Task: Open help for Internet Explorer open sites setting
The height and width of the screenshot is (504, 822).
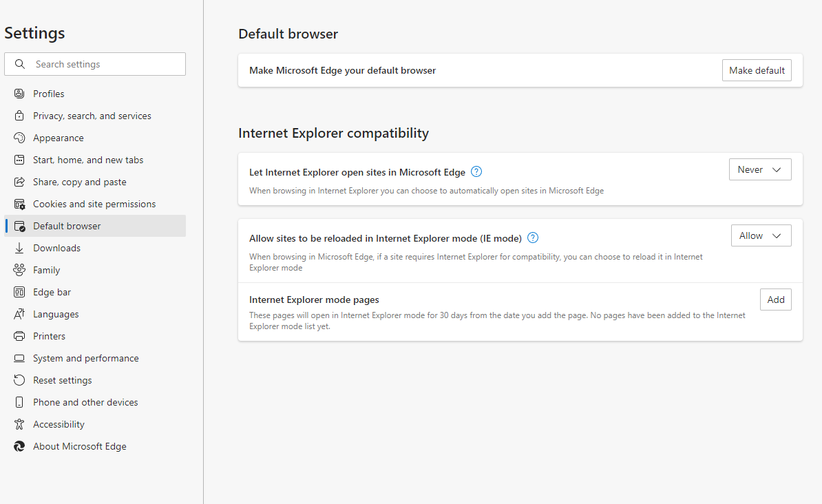Action: click(x=476, y=171)
